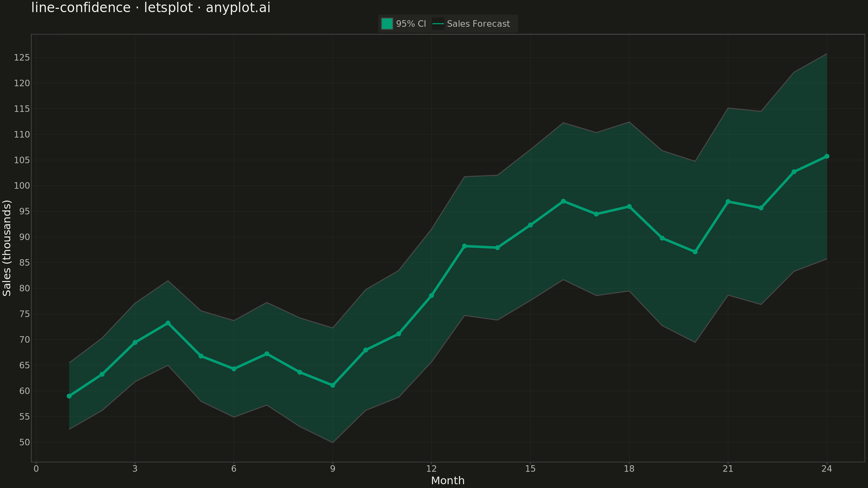The height and width of the screenshot is (488, 868).
Task: Click the forecast peak marker at month 4
Action: [x=168, y=323]
